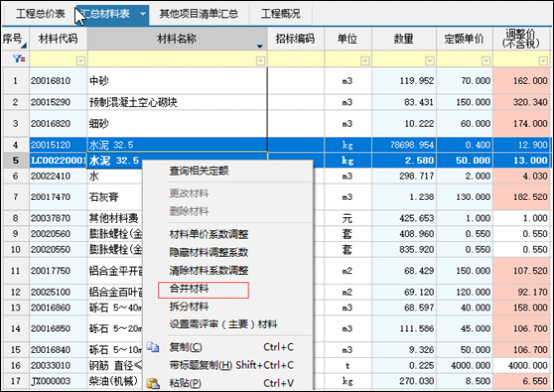Click the Copy icon in context menu
Viewport: 554px width, 392px height.
153,347
